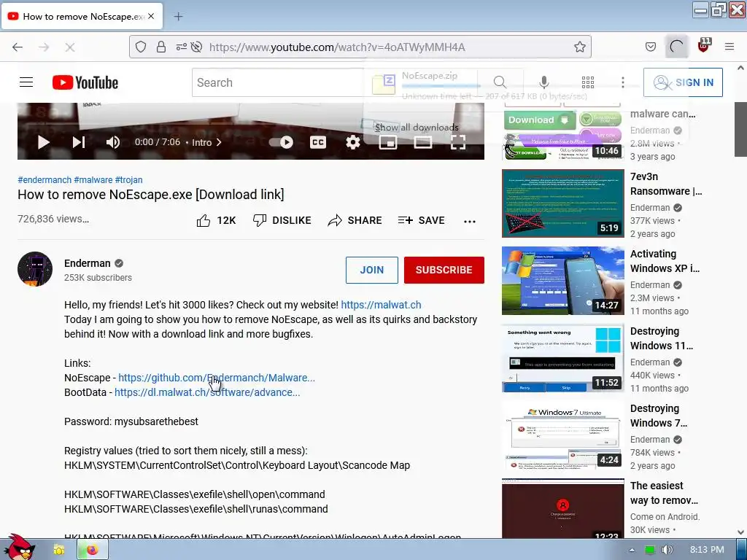Enable miniplayer mode

[388, 142]
